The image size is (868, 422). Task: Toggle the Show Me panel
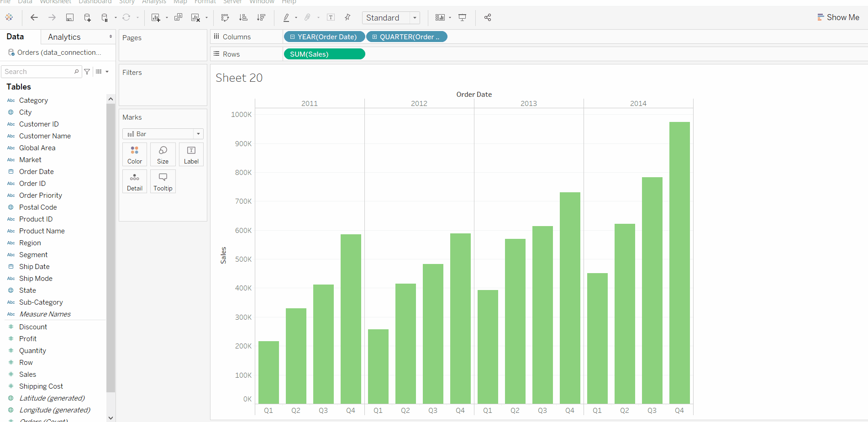click(x=838, y=17)
